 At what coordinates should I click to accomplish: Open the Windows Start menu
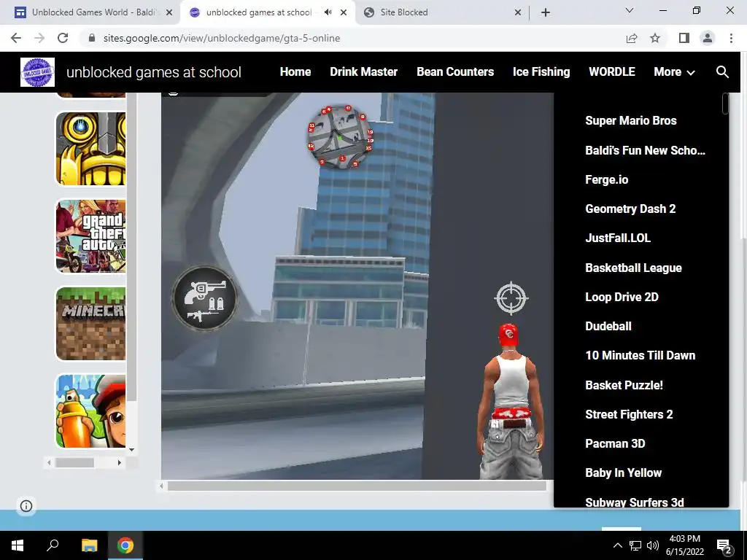click(18, 545)
